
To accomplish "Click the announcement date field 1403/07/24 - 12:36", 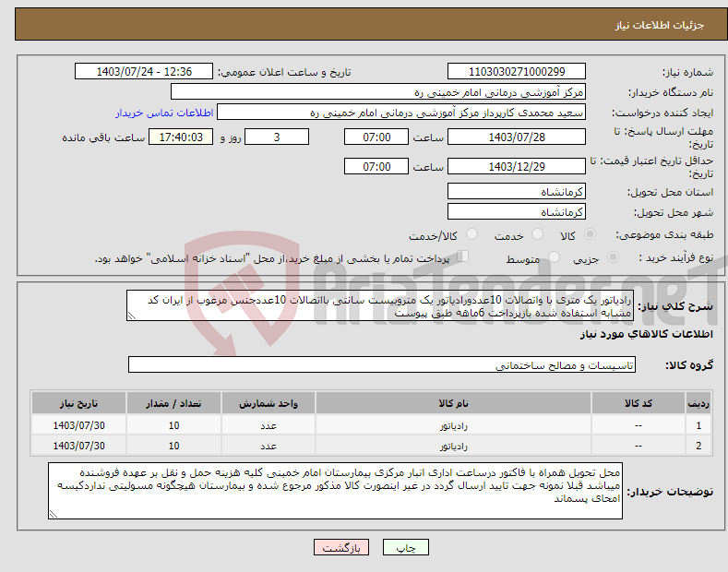I will 144,72.
